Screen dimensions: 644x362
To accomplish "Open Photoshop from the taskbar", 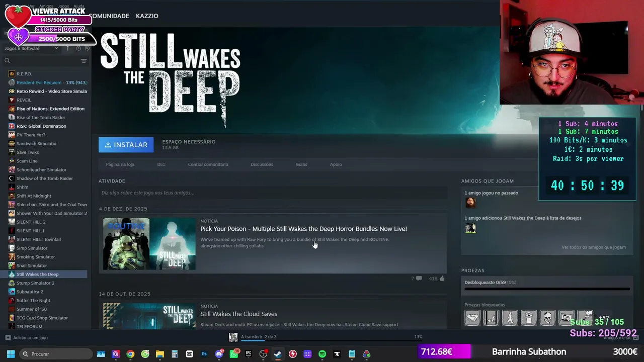I will [x=204, y=354].
